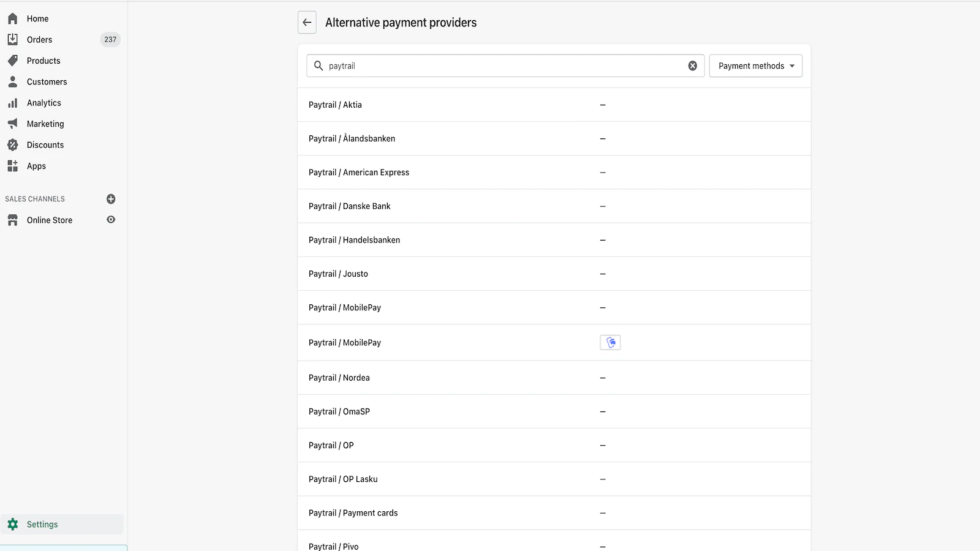Open Products from the sidebar
Screen dimensions: 980x551
(43, 61)
